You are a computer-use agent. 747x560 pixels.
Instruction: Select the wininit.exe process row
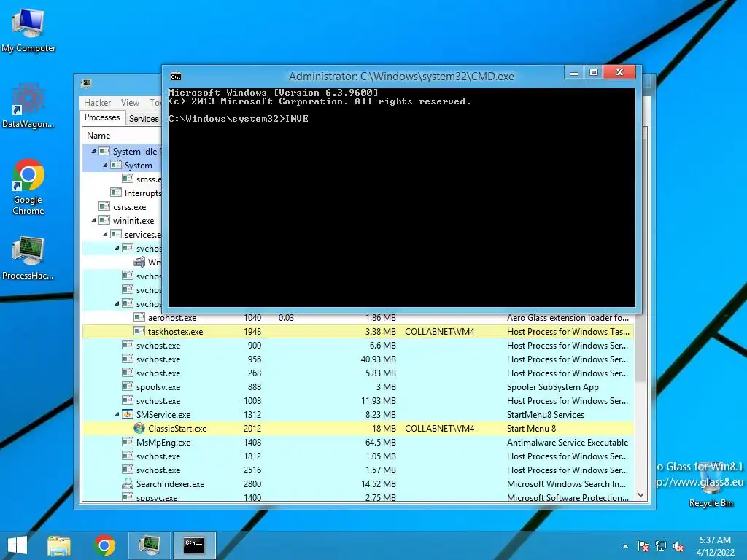[123, 221]
